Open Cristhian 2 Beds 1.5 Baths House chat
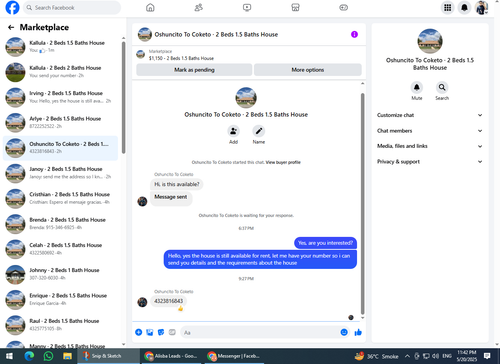Screen dimensions: 500x364 coord(61,198)
